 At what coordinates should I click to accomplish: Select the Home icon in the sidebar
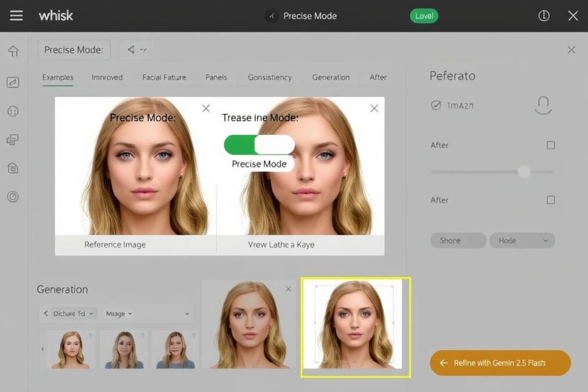(x=13, y=51)
